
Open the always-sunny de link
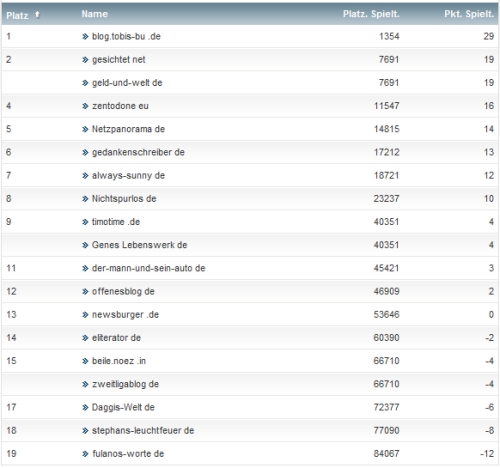click(128, 175)
